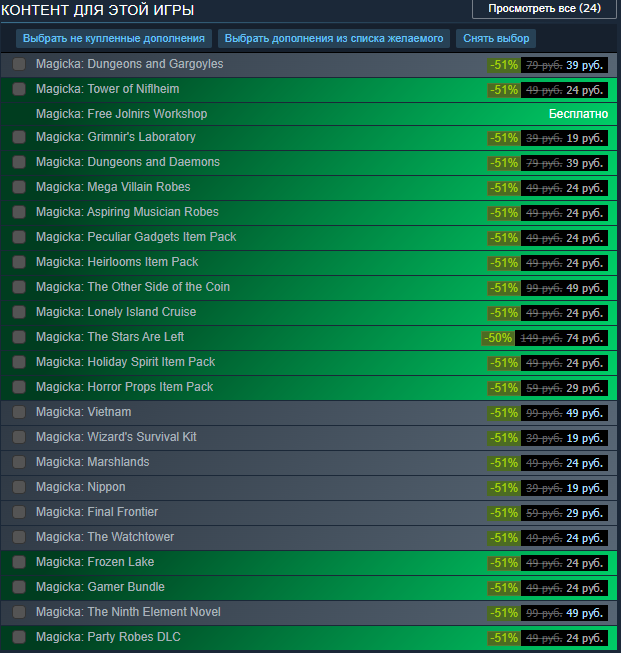Click '39 руб.' price on Dungeons and Gargoyles row
Viewport: 621px width, 653px height.
[x=584, y=65]
